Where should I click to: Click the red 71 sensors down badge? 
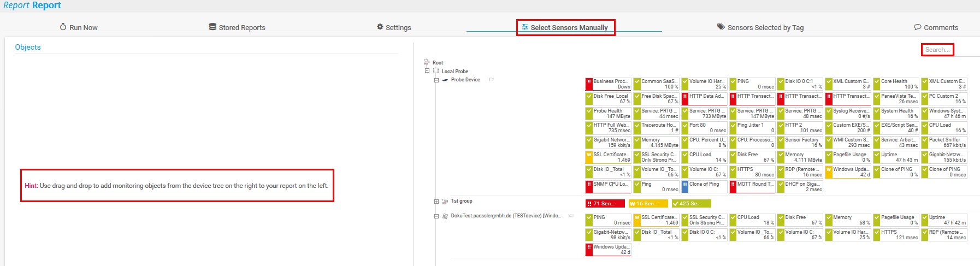click(x=605, y=204)
